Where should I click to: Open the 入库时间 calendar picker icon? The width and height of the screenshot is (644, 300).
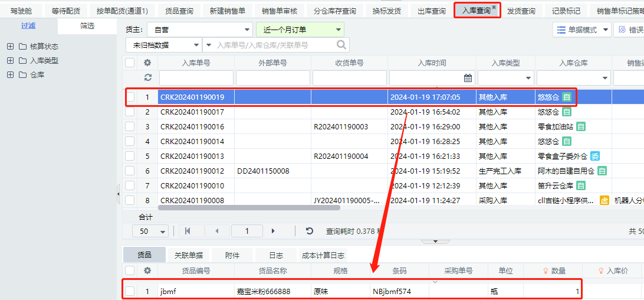[x=468, y=78]
